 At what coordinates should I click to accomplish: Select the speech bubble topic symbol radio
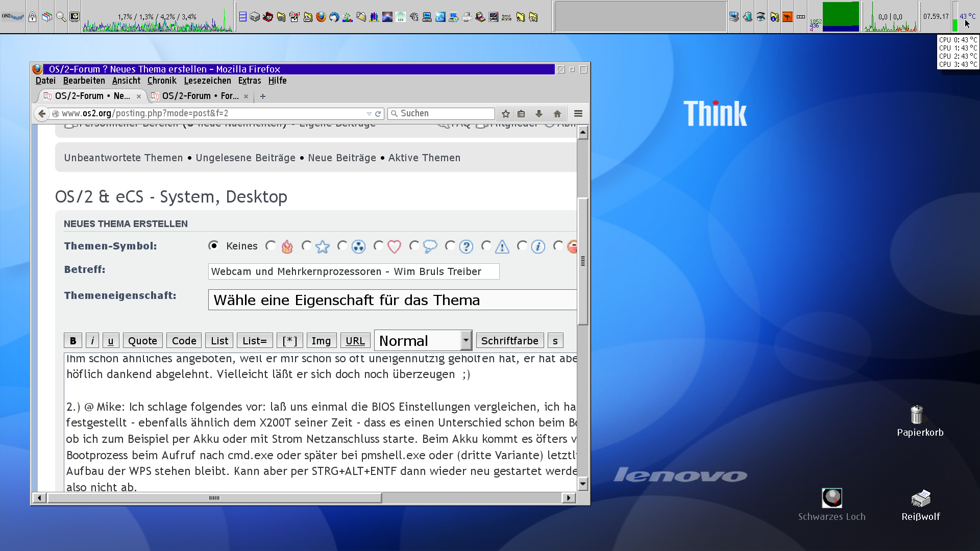(x=414, y=246)
